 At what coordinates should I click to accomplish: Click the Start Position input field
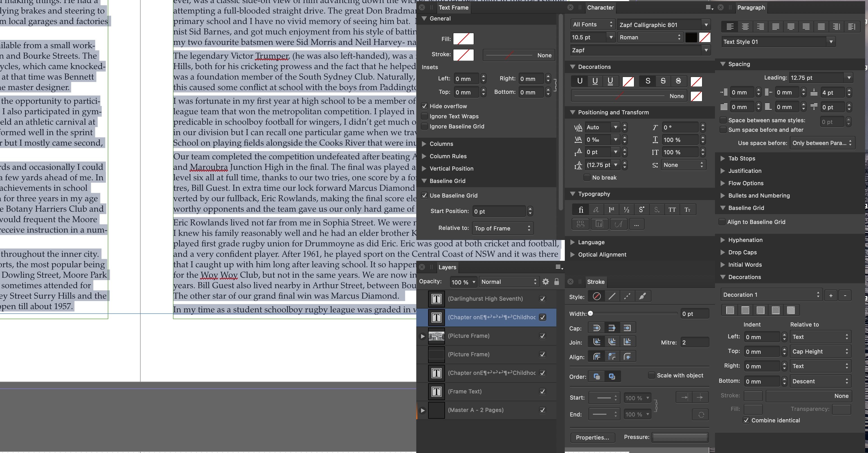(499, 211)
